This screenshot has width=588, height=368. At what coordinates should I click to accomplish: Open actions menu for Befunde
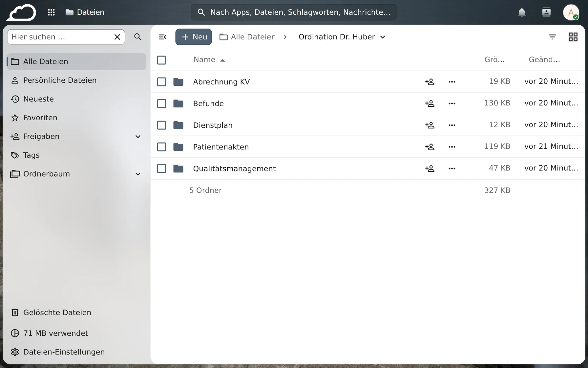pos(452,103)
